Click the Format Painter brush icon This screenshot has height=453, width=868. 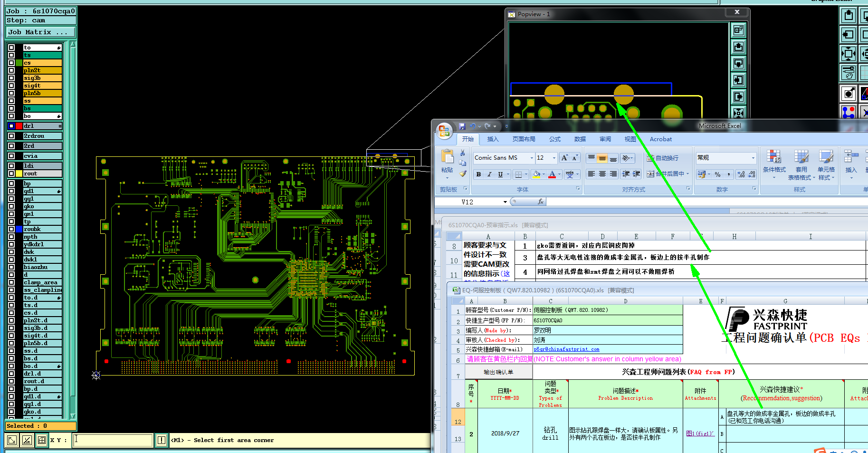point(463,174)
